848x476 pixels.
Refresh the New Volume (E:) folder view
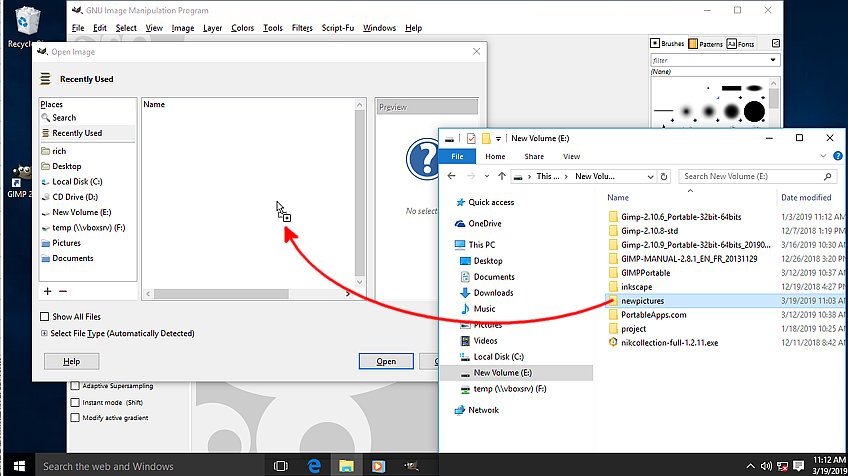[x=664, y=176]
